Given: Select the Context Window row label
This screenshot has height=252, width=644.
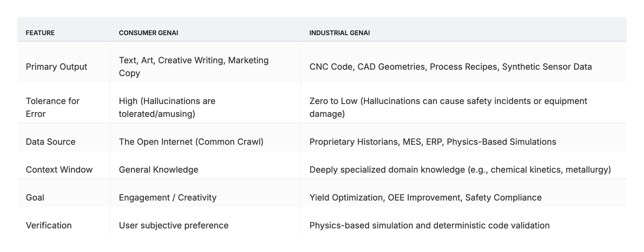Looking at the screenshot, I should point(59,169).
